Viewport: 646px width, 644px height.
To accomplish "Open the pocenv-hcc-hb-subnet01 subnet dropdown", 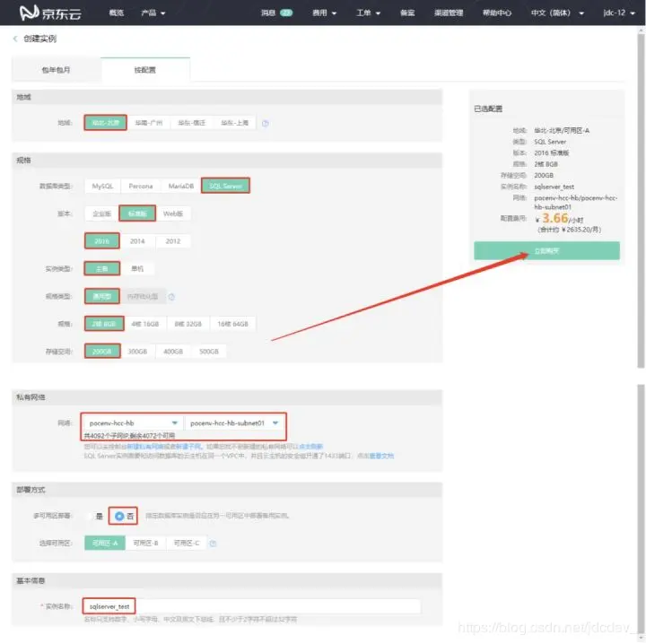I will point(234,423).
